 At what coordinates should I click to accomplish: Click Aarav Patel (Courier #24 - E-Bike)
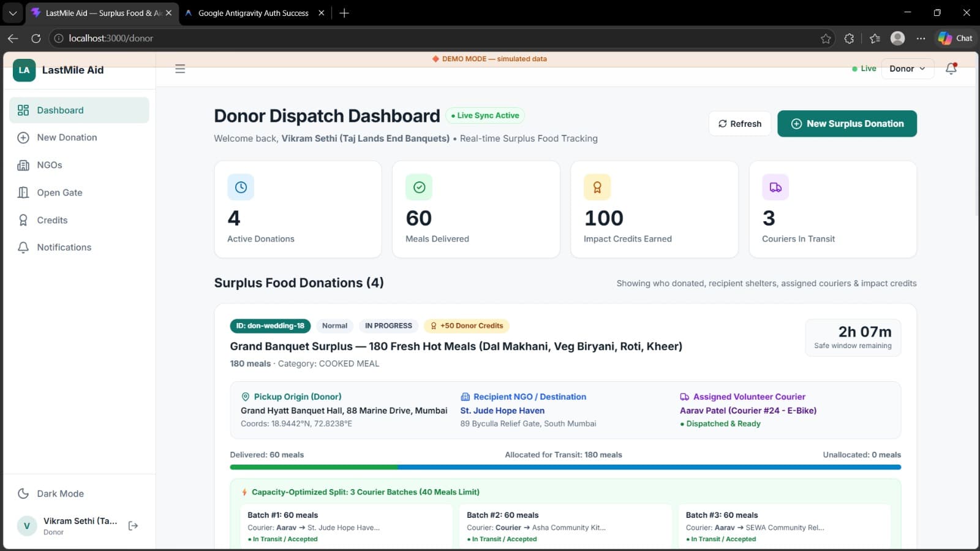[748, 411]
